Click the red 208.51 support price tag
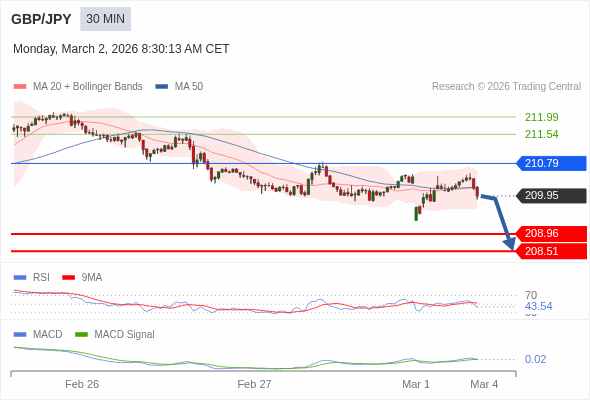This screenshot has height=400, width=590. 551,251
